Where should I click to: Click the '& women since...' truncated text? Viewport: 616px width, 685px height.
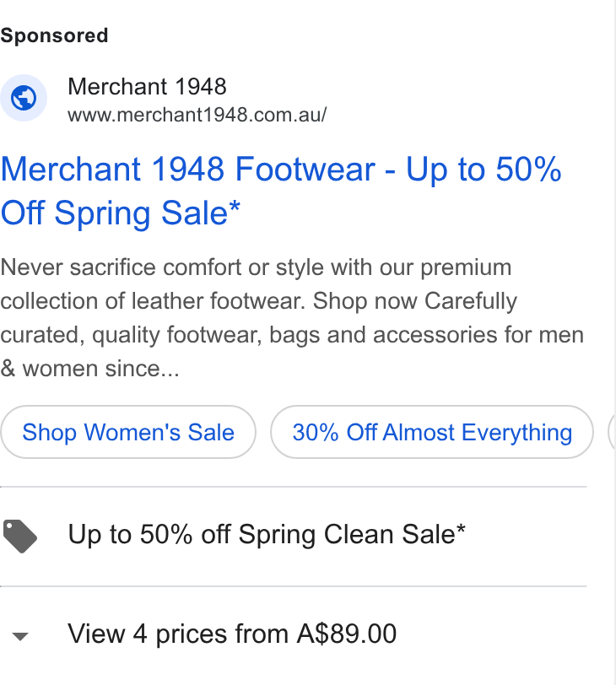click(x=90, y=369)
